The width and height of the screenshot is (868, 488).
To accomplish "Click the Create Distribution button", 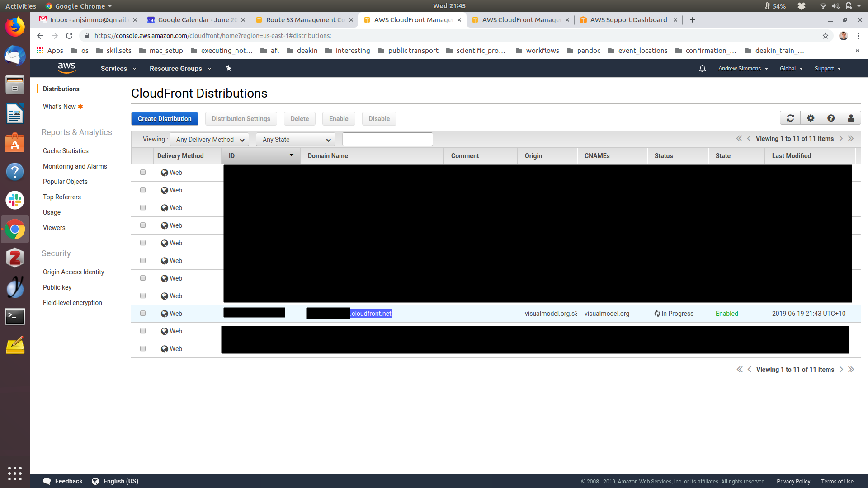I will click(165, 119).
